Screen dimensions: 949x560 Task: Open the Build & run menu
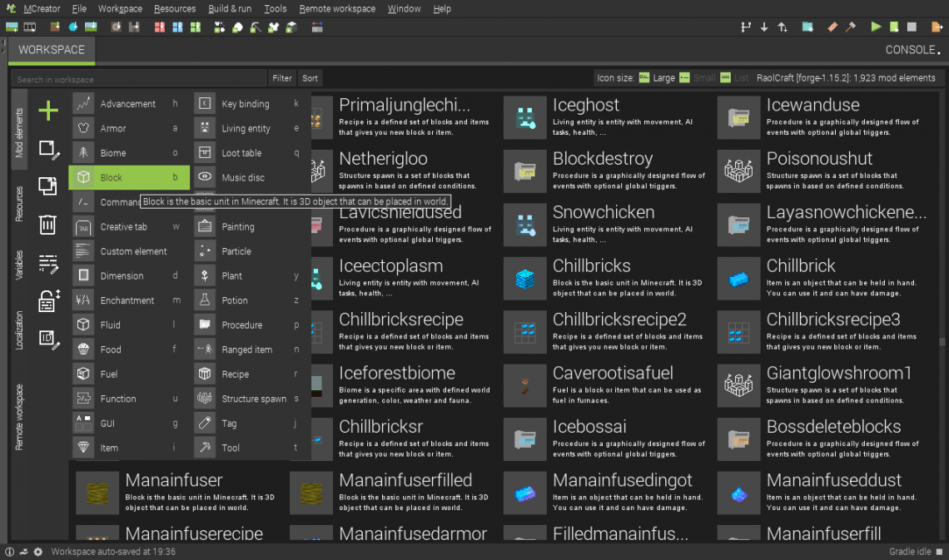pyautogui.click(x=230, y=8)
